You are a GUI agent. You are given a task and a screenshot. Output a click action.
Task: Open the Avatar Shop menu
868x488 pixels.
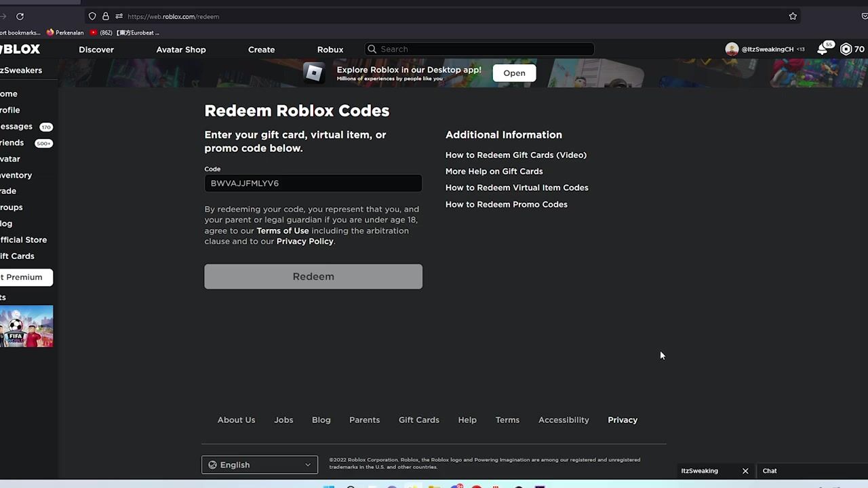pos(180,49)
